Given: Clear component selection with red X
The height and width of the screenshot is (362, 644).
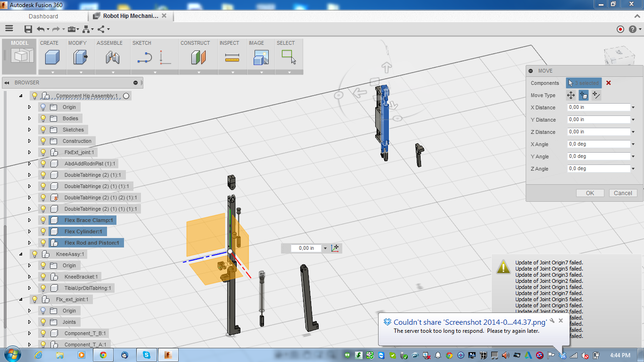Looking at the screenshot, I should pos(608,82).
